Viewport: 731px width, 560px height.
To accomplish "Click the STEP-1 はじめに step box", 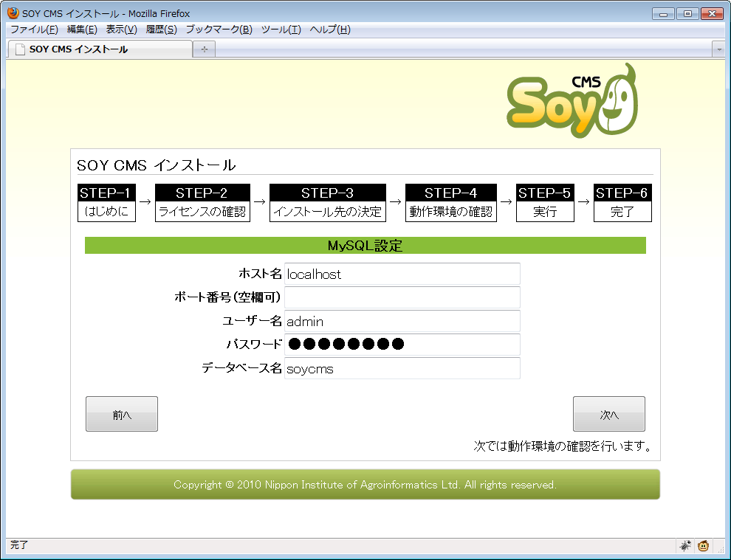I will (x=107, y=203).
